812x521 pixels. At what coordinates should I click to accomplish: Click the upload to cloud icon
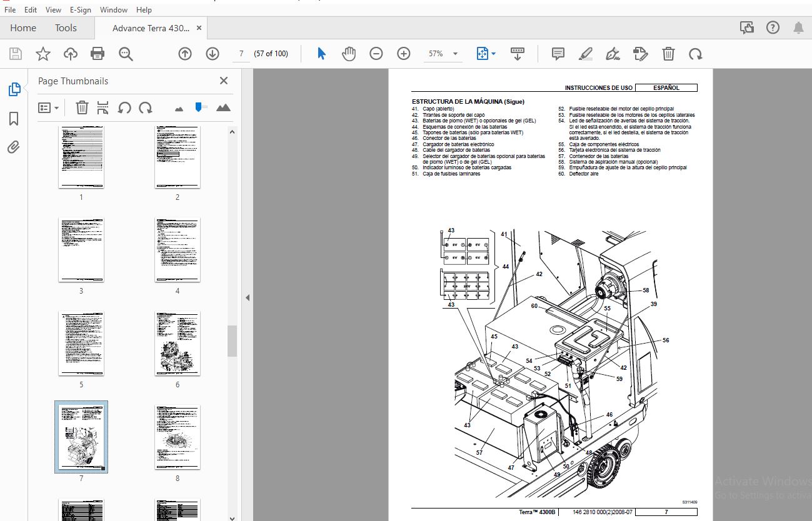71,54
